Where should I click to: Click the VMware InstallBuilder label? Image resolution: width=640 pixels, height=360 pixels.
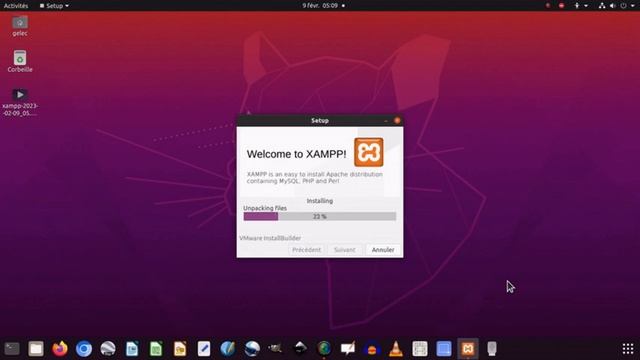coord(270,238)
